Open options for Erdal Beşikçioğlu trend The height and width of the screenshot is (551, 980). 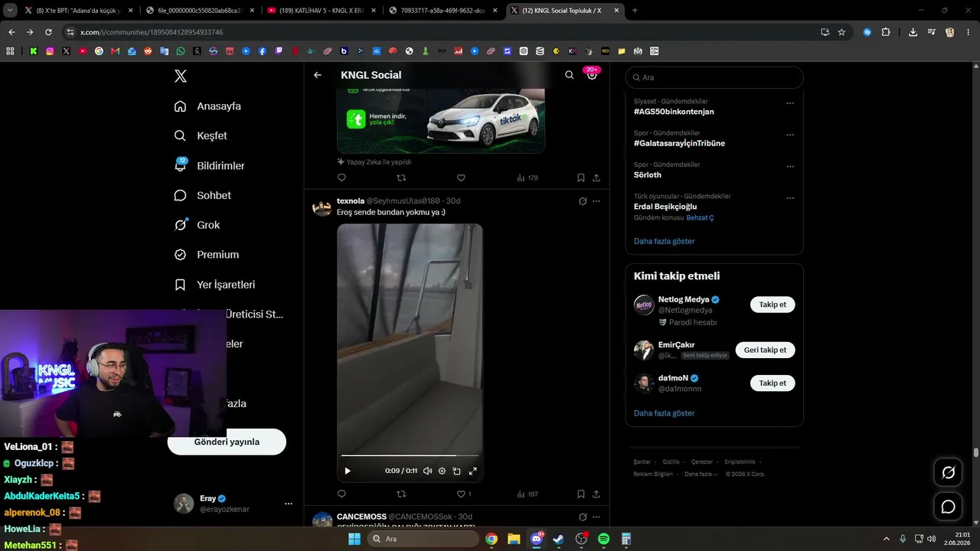pyautogui.click(x=790, y=198)
